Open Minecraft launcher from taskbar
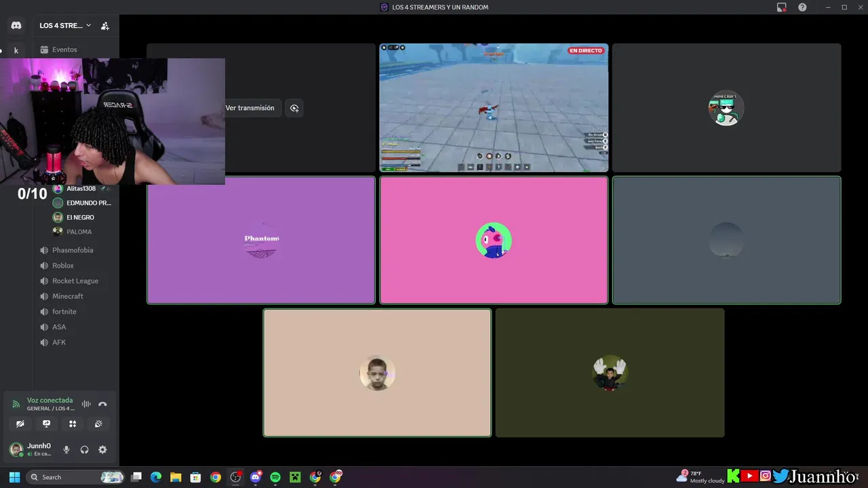The height and width of the screenshot is (488, 868). (x=295, y=477)
